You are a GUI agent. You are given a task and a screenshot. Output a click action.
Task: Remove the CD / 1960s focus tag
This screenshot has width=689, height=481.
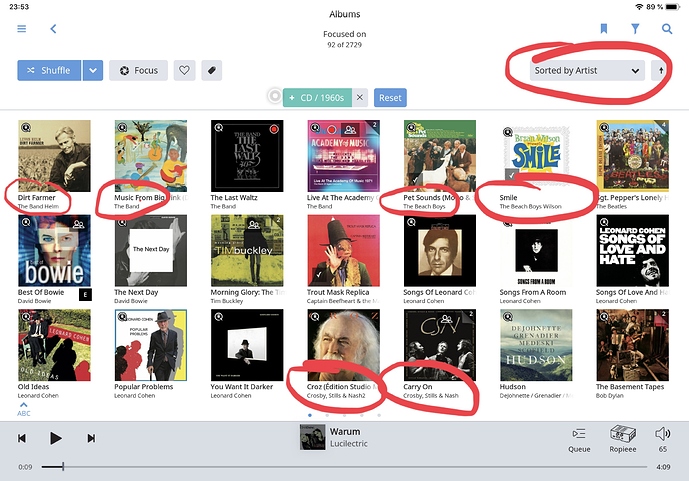(x=359, y=98)
